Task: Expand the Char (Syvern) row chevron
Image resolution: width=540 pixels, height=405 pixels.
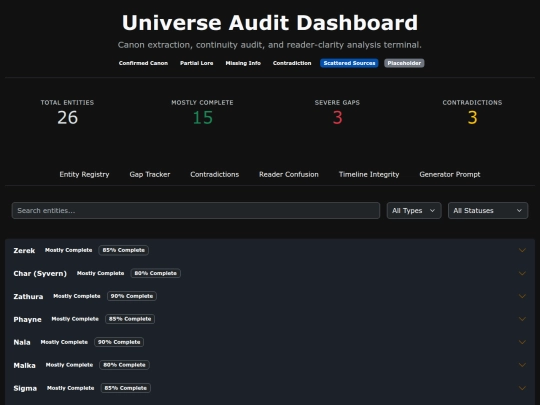Action: point(522,273)
